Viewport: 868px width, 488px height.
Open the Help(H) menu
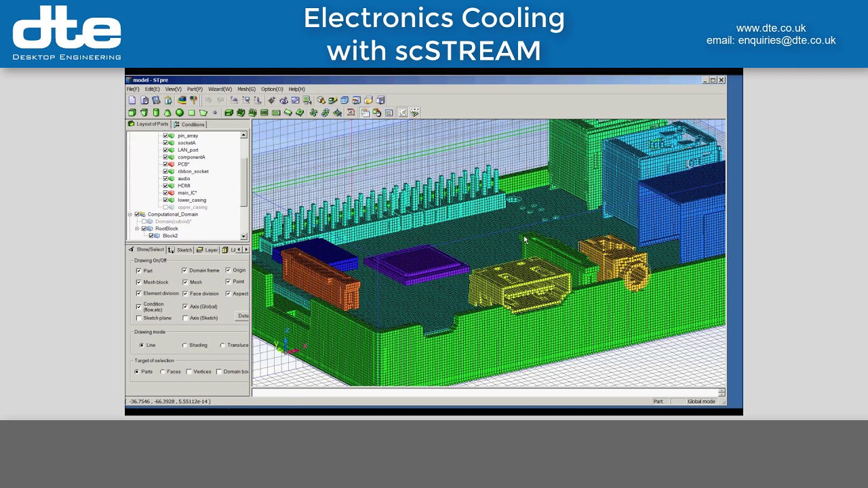pos(296,89)
